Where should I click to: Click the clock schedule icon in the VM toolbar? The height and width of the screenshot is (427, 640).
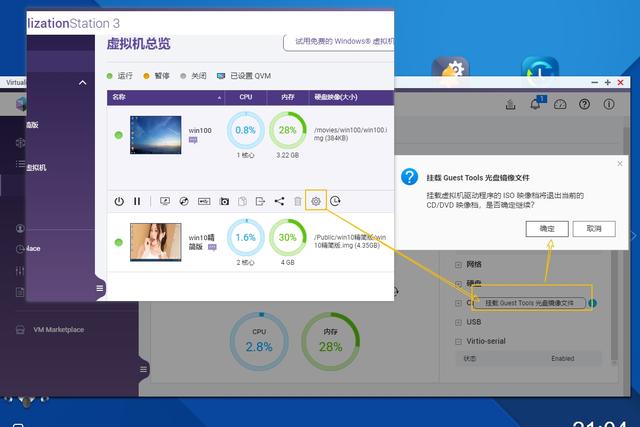click(x=335, y=201)
